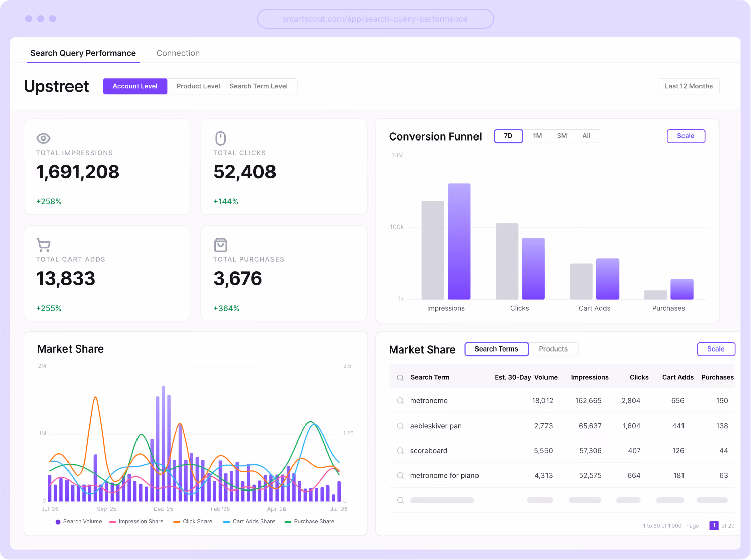Click the gray Impressions comparison bar

point(433,250)
